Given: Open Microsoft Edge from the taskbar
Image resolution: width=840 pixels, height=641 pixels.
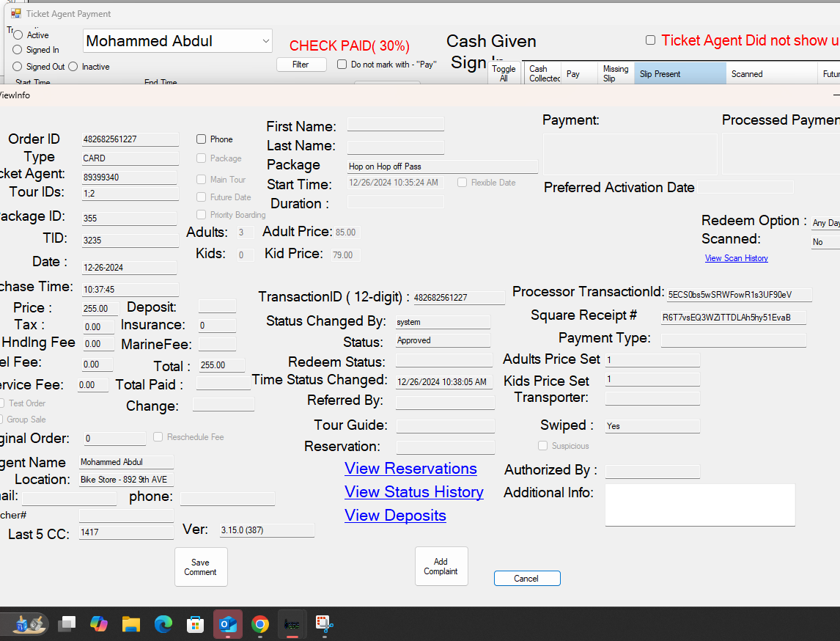Looking at the screenshot, I should [163, 624].
